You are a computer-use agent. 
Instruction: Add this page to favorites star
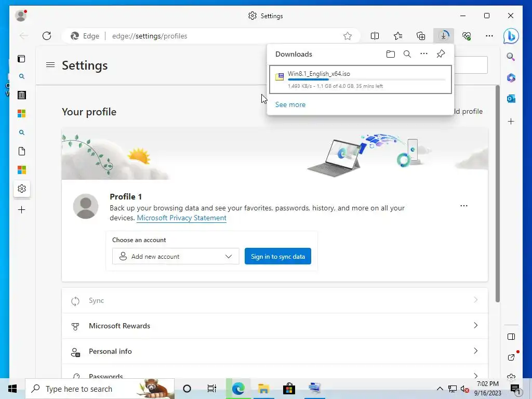(x=348, y=36)
